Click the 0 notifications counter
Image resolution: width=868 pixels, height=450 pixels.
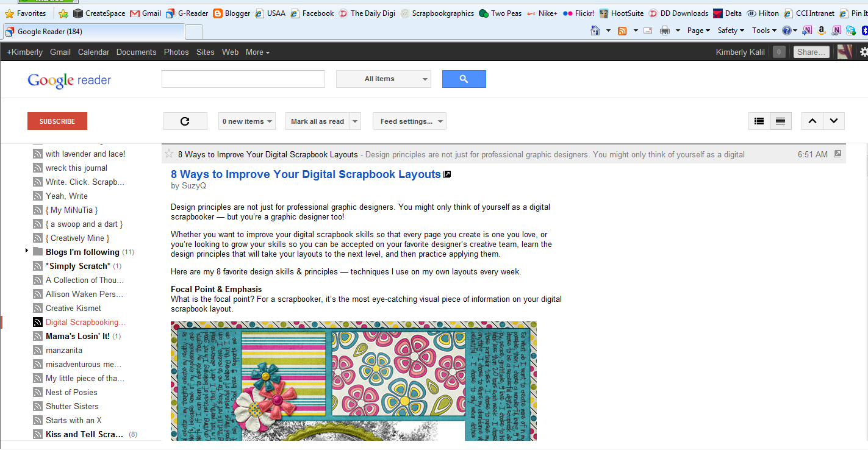pos(779,52)
